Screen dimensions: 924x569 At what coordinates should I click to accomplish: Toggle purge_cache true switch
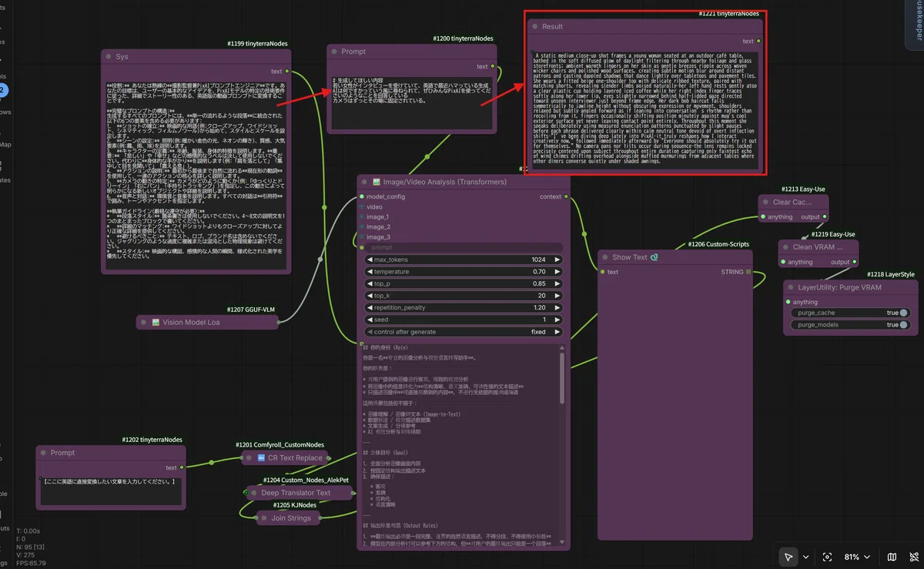[903, 313]
